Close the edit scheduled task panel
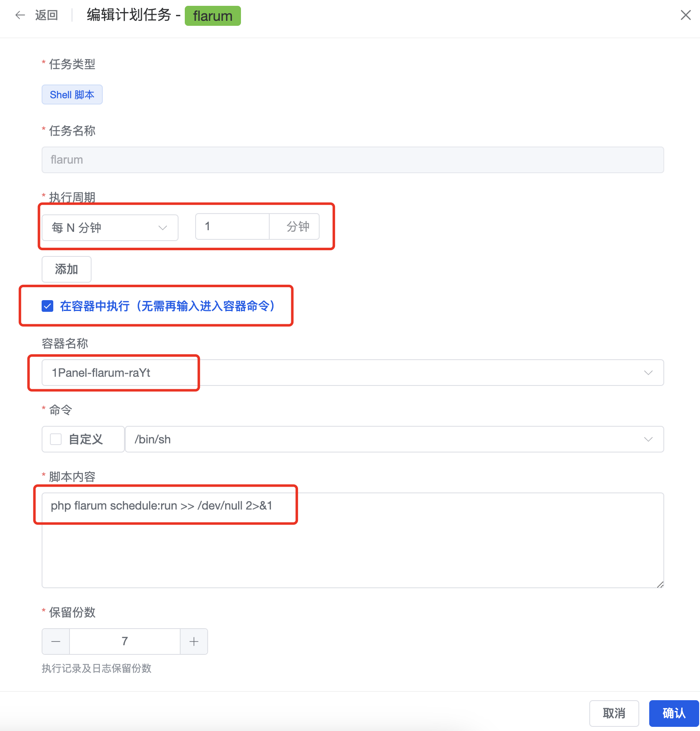Image resolution: width=700 pixels, height=731 pixels. point(685,15)
